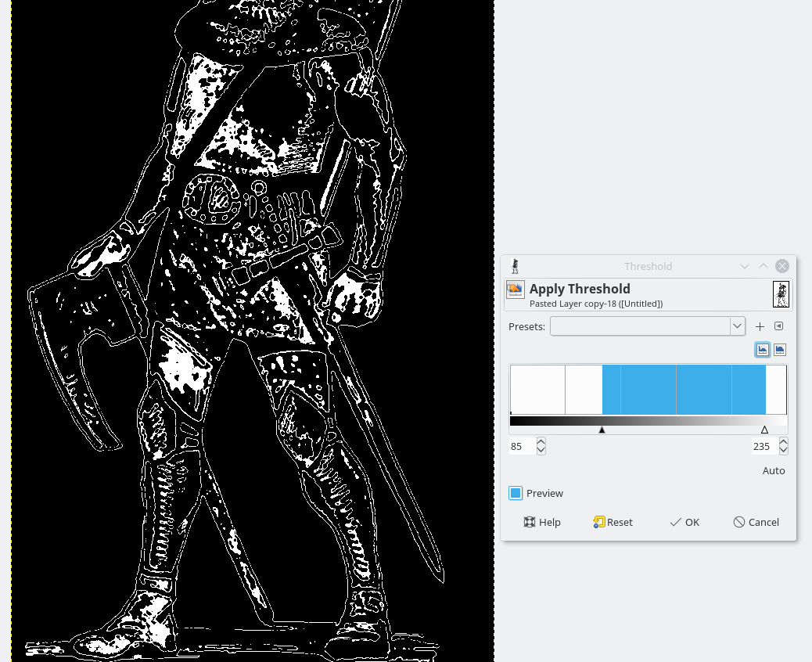Image resolution: width=812 pixels, height=662 pixels.
Task: Click the small image icon in titlebar
Action: 515,266
